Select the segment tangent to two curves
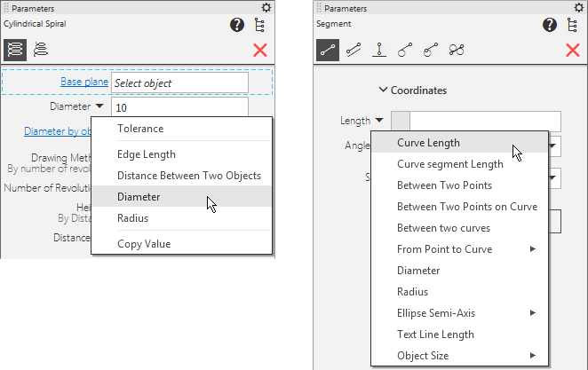The height and width of the screenshot is (370, 588). coord(457,50)
